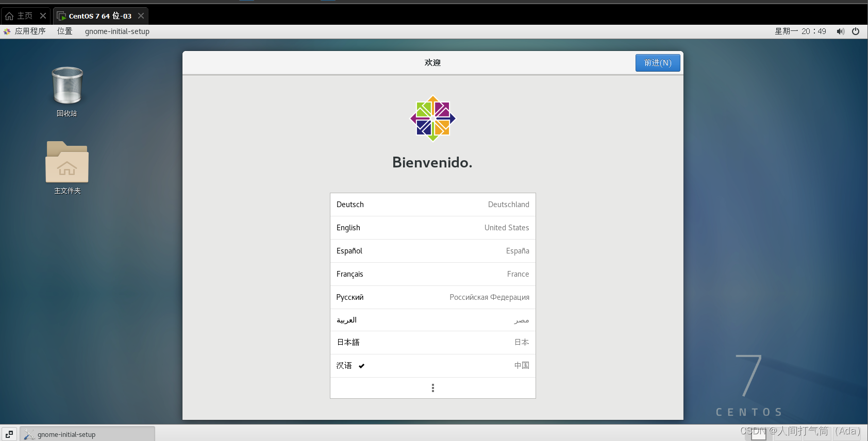Click the Applications menu icon in top panel
Screen dimensions: 868x441
pyautogui.click(x=7, y=31)
